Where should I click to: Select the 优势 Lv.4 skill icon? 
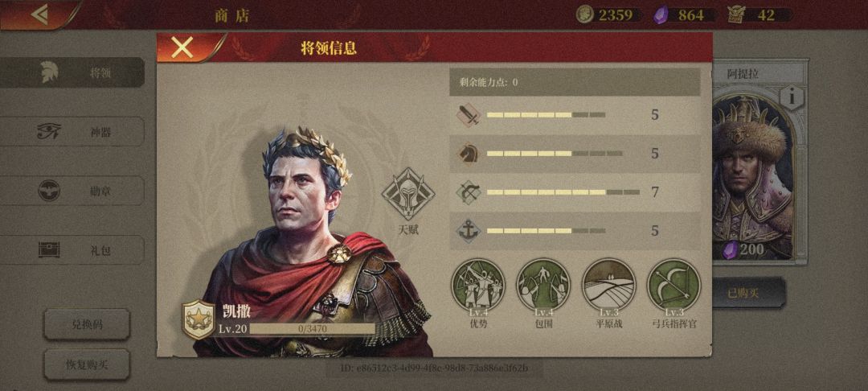[x=478, y=286]
